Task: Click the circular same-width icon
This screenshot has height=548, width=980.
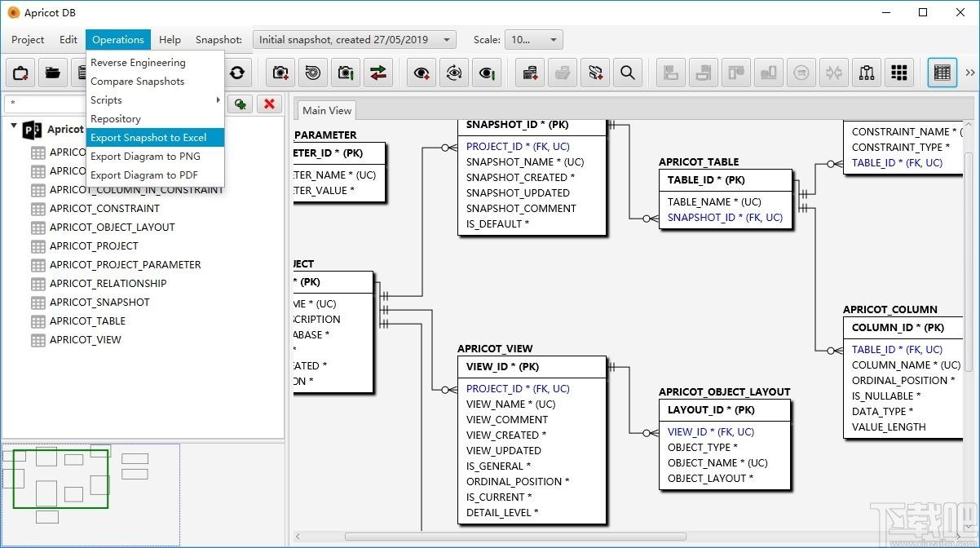Action: pos(801,73)
